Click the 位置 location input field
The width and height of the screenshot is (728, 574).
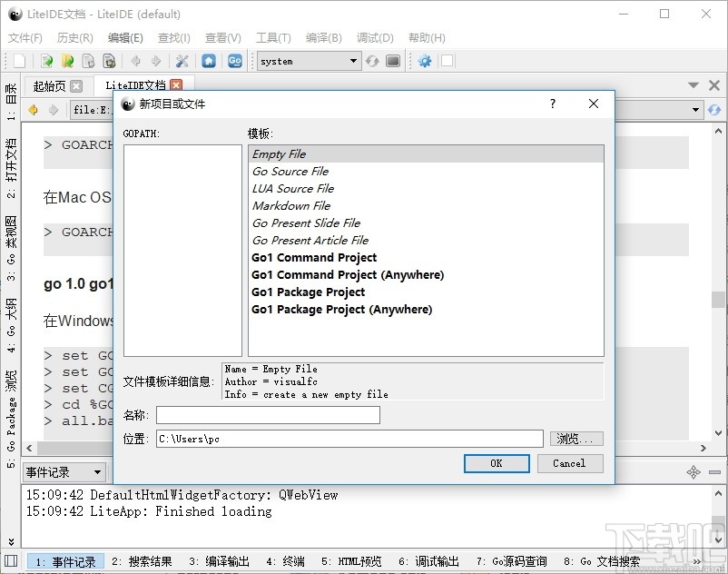point(349,439)
